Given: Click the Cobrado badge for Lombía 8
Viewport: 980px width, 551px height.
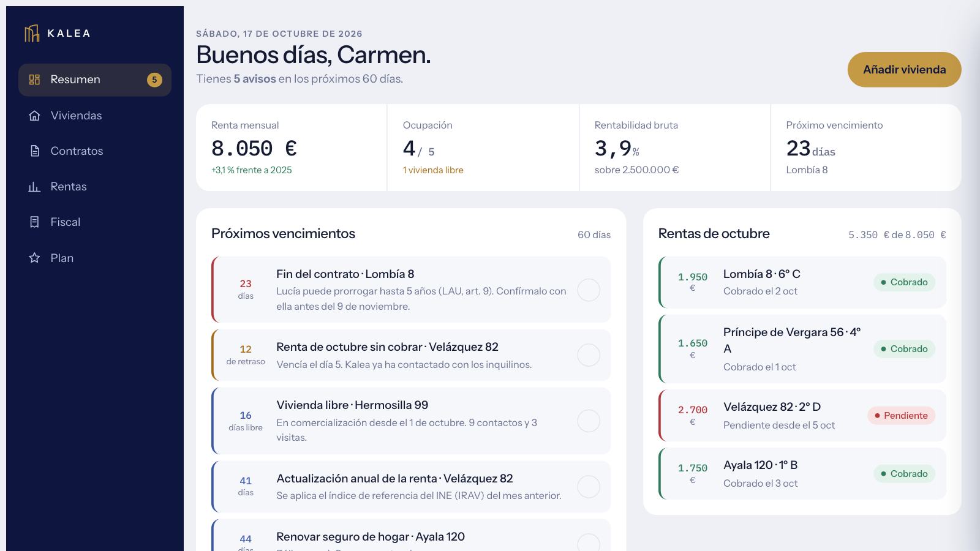Looking at the screenshot, I should pyautogui.click(x=904, y=282).
